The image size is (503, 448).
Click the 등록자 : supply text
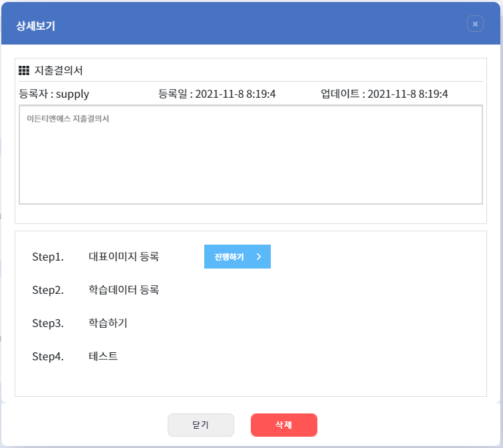tap(54, 94)
